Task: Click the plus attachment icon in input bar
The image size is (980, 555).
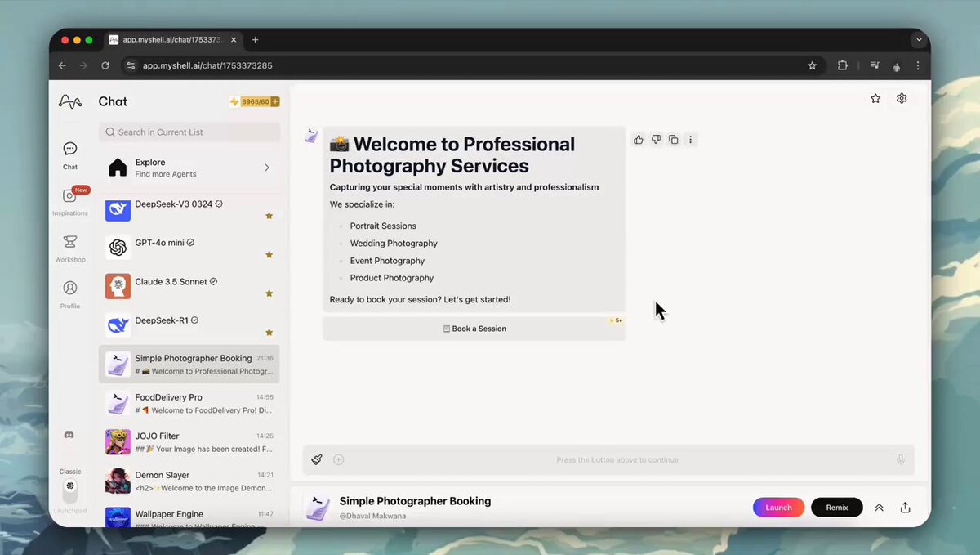Action: click(x=338, y=459)
